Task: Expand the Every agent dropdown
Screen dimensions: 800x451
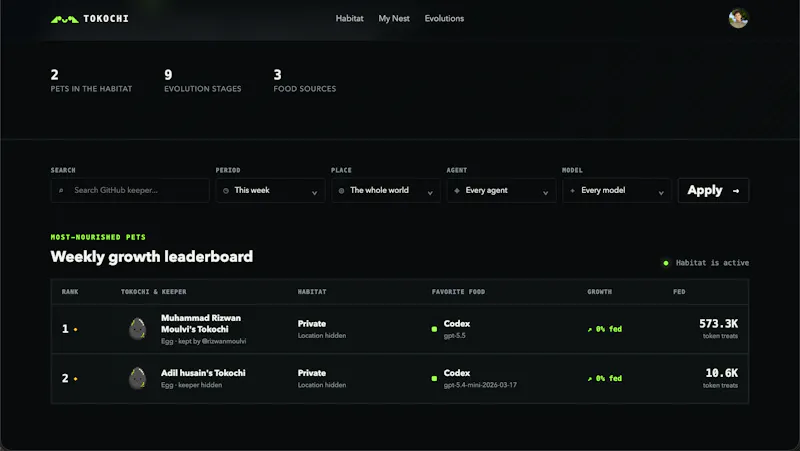Action: coord(501,190)
